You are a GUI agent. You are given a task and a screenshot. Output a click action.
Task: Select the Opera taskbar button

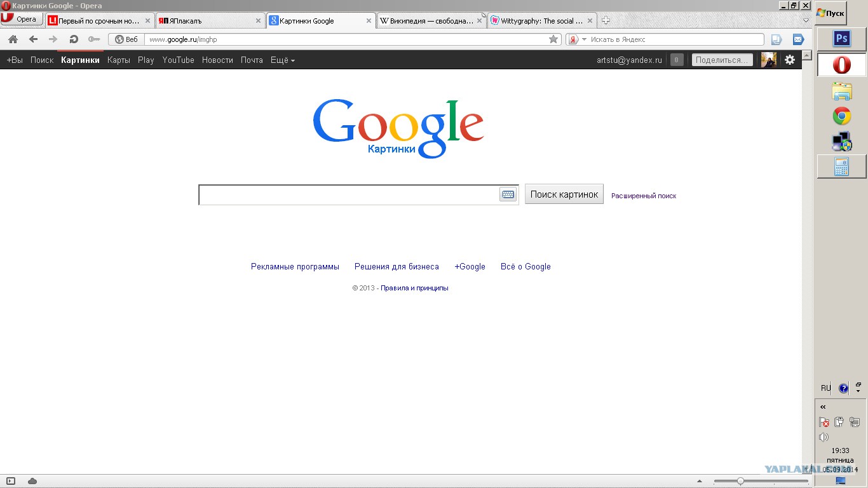(842, 65)
